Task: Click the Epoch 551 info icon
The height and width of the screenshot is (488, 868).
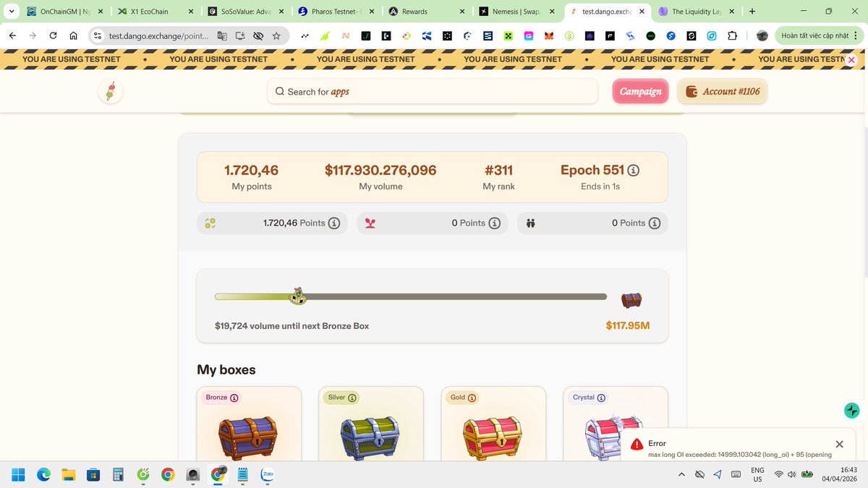Action: coord(633,171)
